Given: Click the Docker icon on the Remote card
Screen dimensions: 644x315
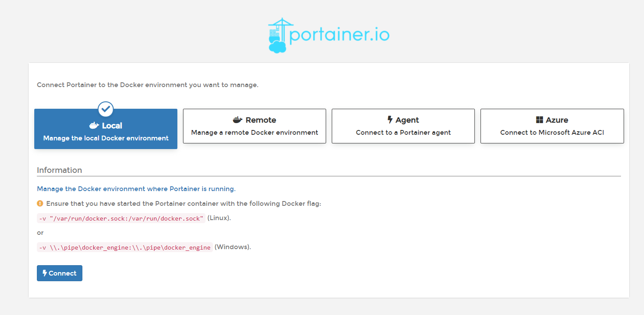Looking at the screenshot, I should (236, 120).
